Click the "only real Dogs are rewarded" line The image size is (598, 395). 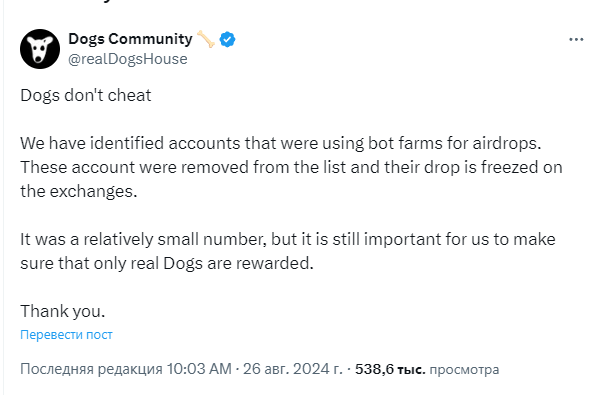167,263
